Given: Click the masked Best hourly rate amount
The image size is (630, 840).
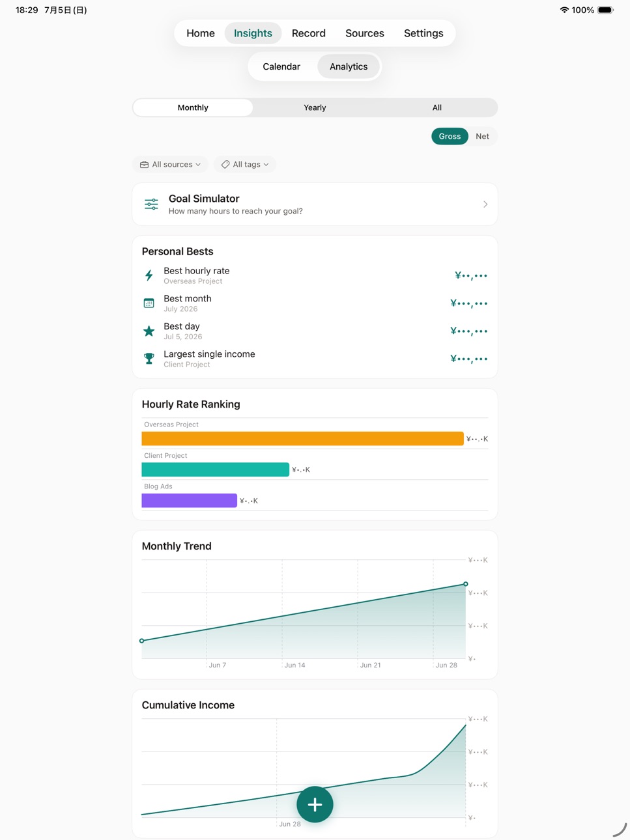Looking at the screenshot, I should pos(471,275).
